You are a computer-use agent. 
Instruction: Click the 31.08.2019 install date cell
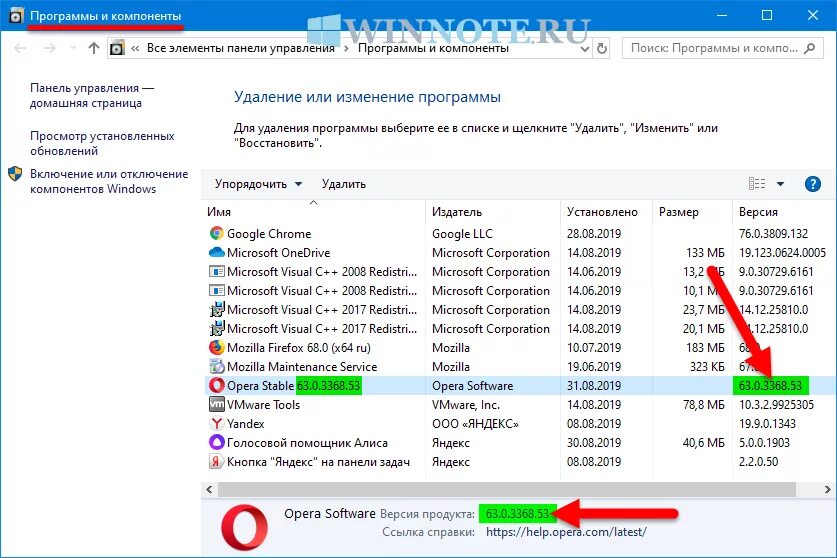point(594,386)
